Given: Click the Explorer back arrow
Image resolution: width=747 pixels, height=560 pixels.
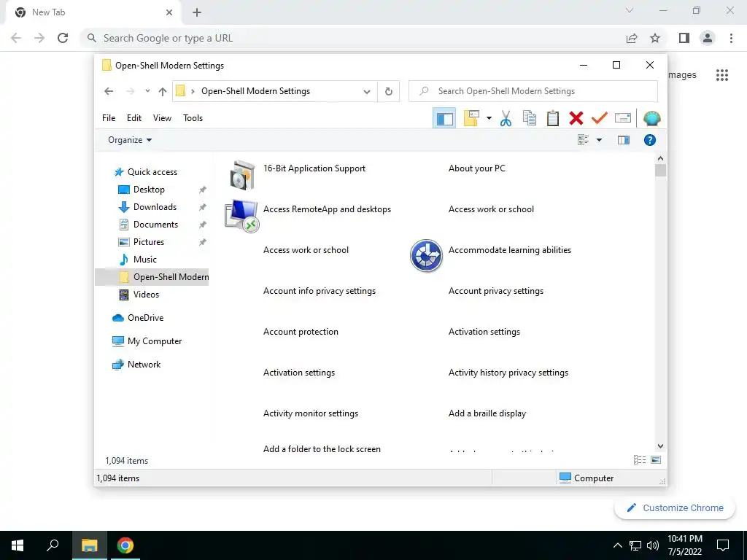Looking at the screenshot, I should [x=109, y=91].
